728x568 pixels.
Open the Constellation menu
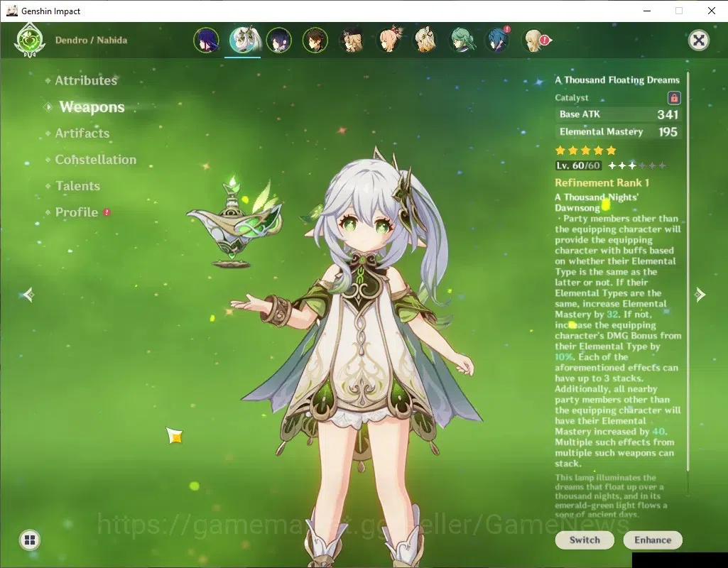click(96, 160)
